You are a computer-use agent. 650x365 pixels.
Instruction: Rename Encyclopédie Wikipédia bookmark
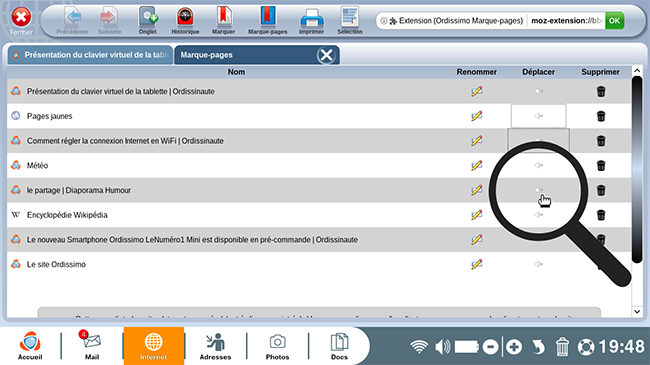pyautogui.click(x=477, y=215)
